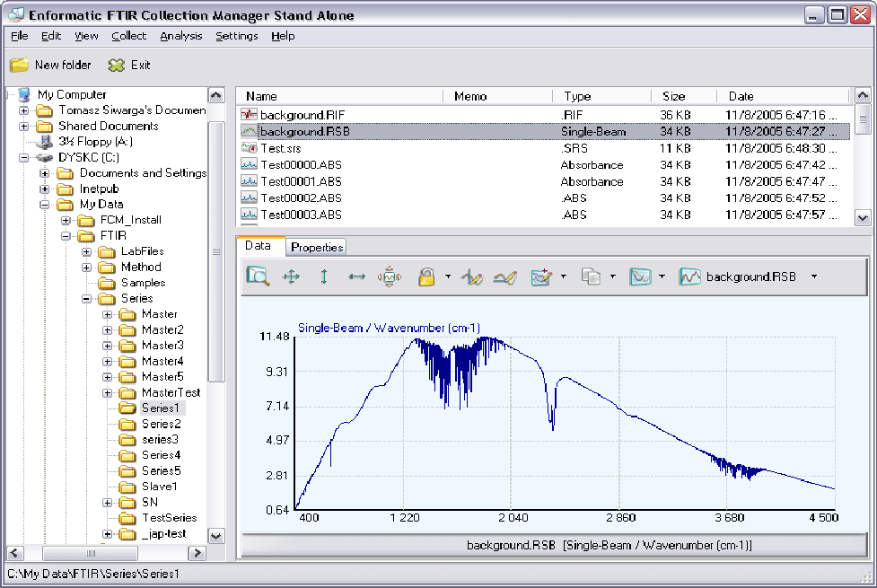Click the Date column header
Screen dimensions: 877x588
point(741,96)
